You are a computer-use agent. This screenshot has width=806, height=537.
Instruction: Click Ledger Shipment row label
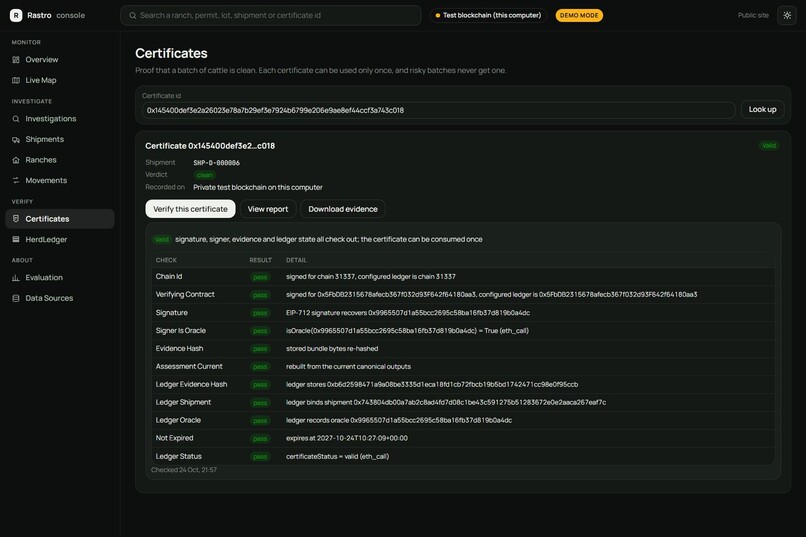pos(183,402)
